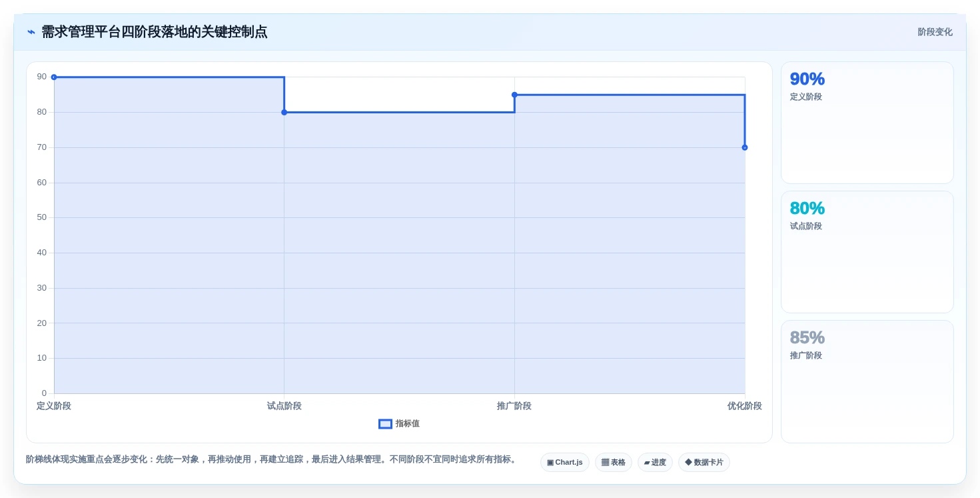Select the 推广阶段 data point at 85

pos(514,95)
